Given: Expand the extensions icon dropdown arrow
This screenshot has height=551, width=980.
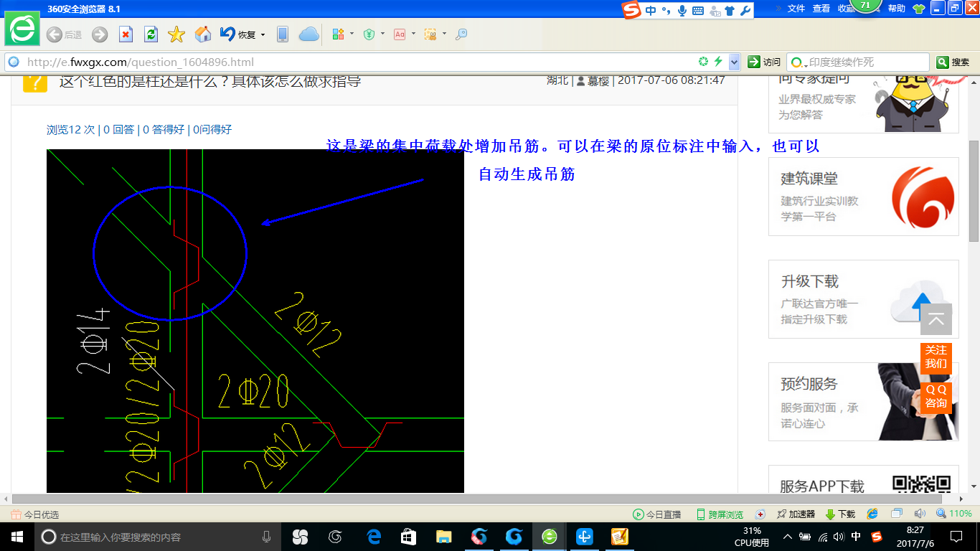Looking at the screenshot, I should pyautogui.click(x=352, y=34).
